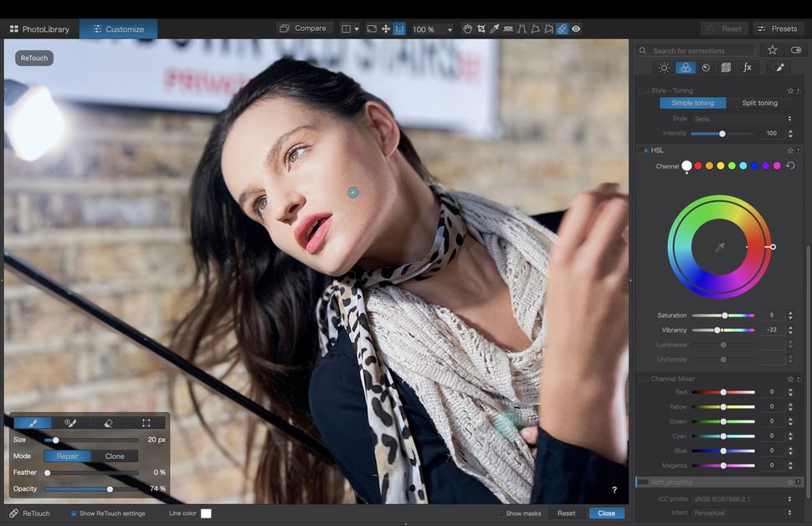Toggle the Show ReTouch settings checkbox
This screenshot has height=526, width=812.
point(74,513)
